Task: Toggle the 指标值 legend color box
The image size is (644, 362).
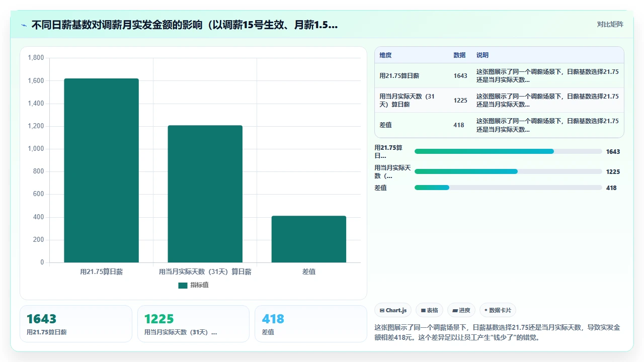Action: coord(183,285)
